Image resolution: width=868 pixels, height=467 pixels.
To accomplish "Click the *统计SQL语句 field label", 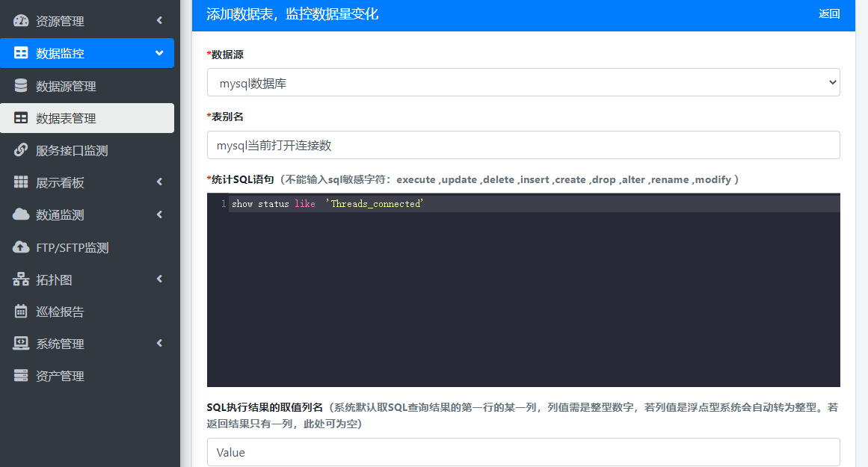I will click(x=240, y=179).
